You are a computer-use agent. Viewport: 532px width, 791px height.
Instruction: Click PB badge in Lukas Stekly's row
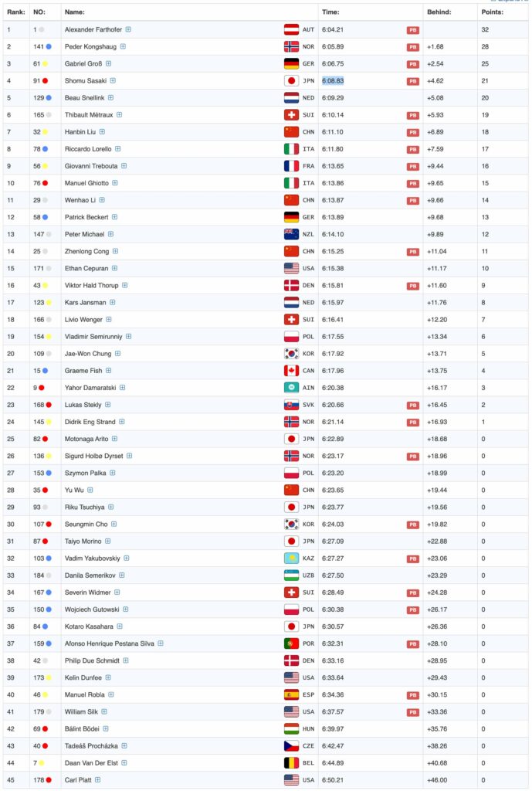click(x=413, y=405)
